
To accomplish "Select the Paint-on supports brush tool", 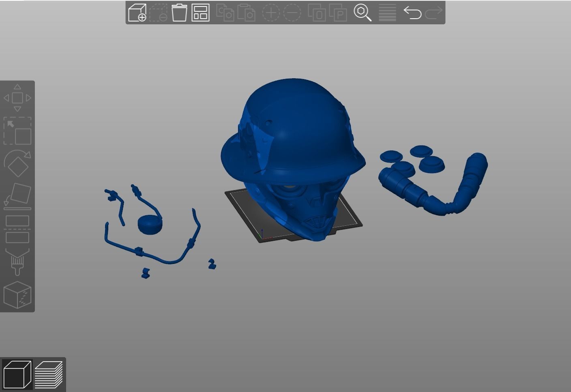I will (17, 262).
